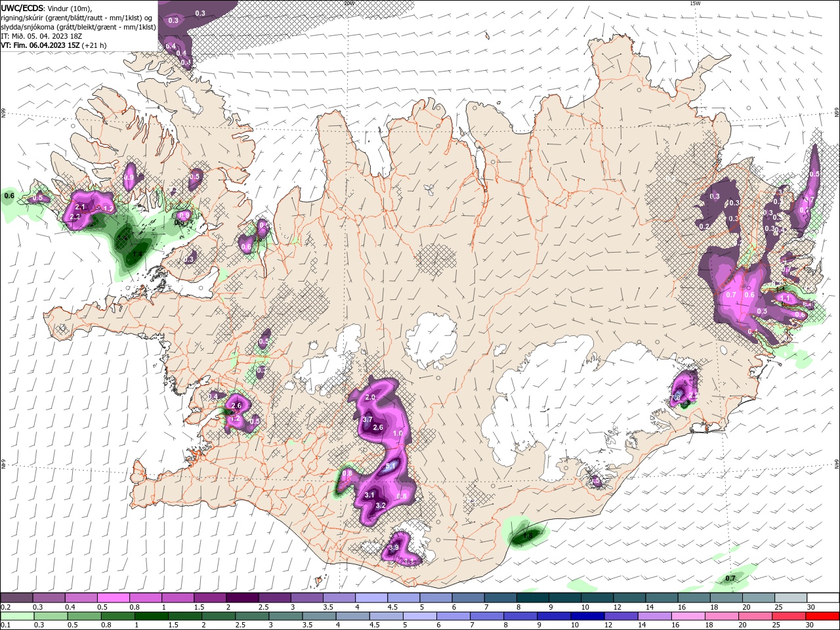Click bottom legend swatch between 20 and 25
Viewport: 840px width, 630px height.
click(754, 616)
